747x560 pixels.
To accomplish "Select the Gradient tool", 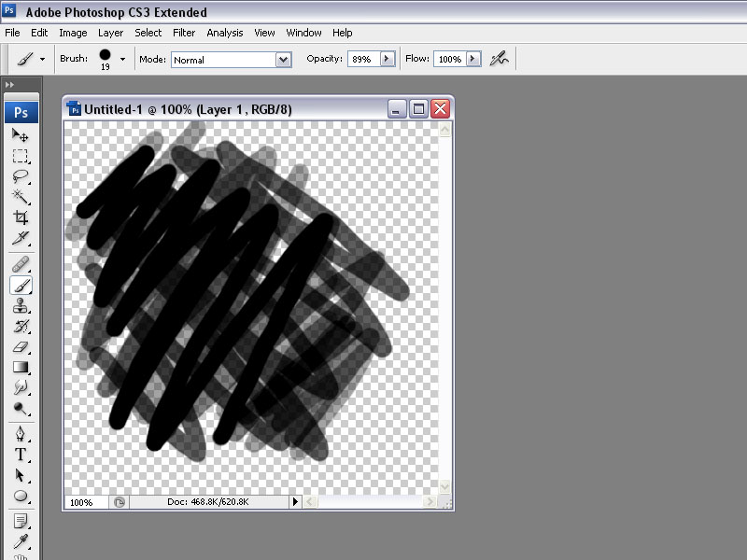I will click(x=21, y=367).
